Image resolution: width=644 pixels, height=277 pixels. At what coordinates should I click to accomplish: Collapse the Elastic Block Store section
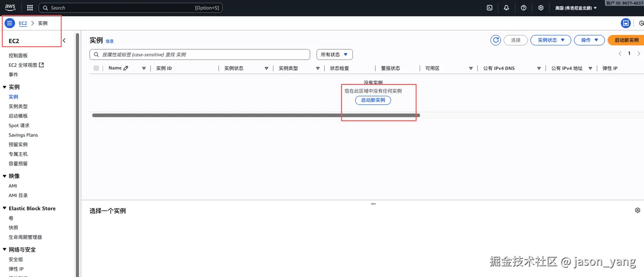(5, 208)
